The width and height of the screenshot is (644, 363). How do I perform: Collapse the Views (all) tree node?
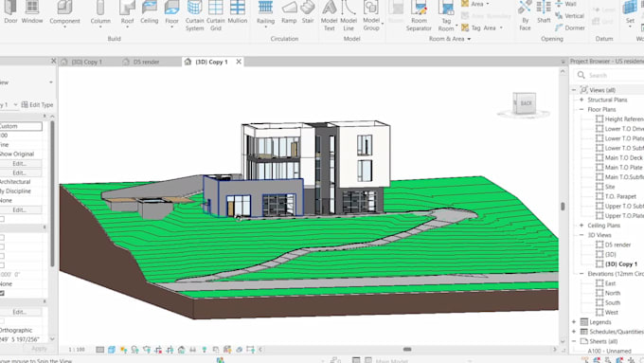(574, 90)
